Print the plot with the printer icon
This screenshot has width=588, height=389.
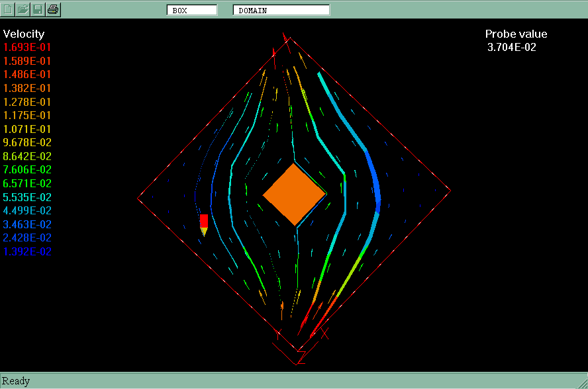coord(54,9)
